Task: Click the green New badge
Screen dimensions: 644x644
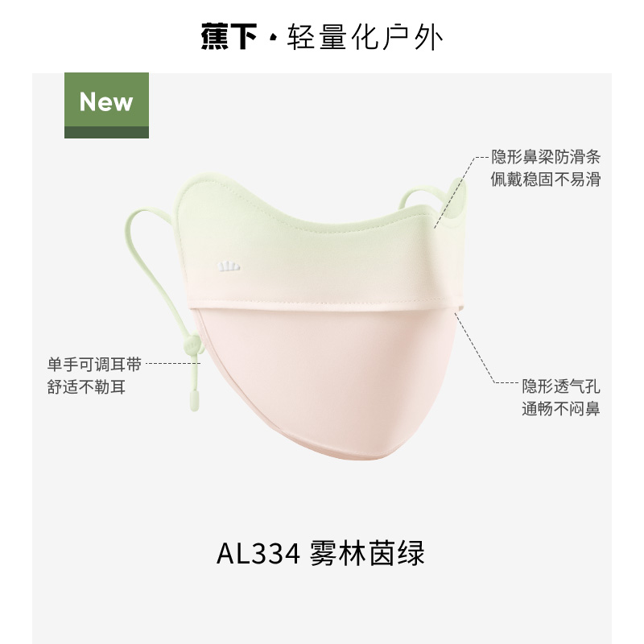Action: point(106,105)
